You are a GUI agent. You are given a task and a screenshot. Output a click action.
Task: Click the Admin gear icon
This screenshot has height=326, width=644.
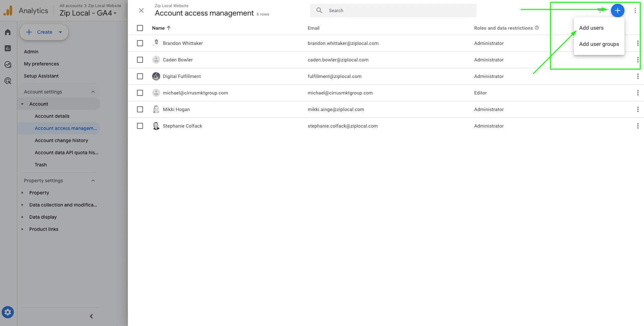[8, 312]
